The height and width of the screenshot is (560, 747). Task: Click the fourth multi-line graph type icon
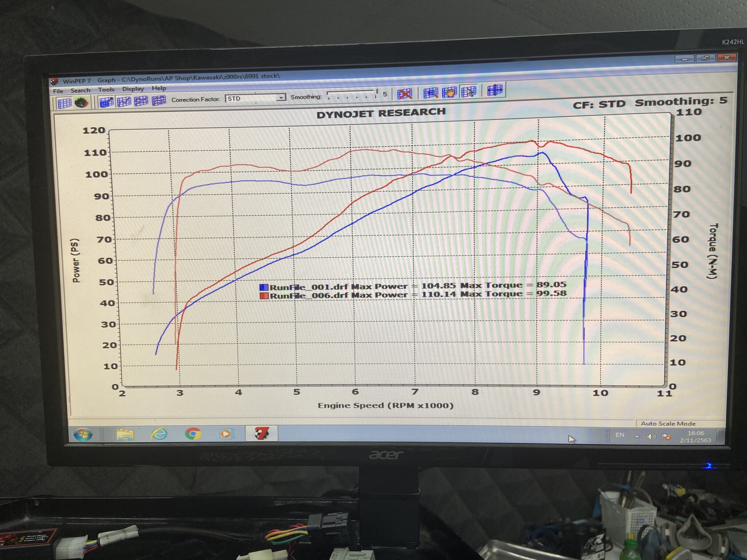pyautogui.click(x=159, y=100)
